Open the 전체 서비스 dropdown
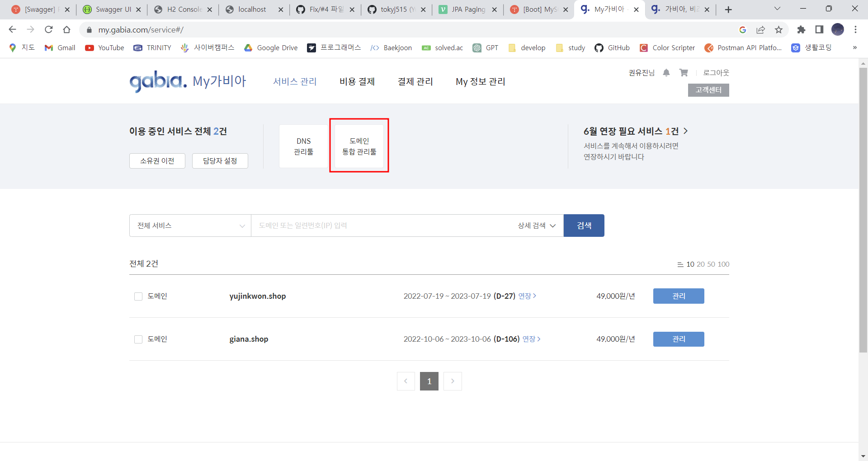This screenshot has height=461, width=868. [190, 226]
